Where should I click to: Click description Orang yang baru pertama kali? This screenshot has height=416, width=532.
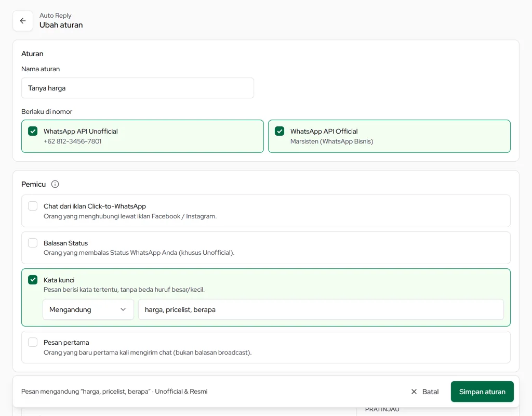tap(148, 353)
